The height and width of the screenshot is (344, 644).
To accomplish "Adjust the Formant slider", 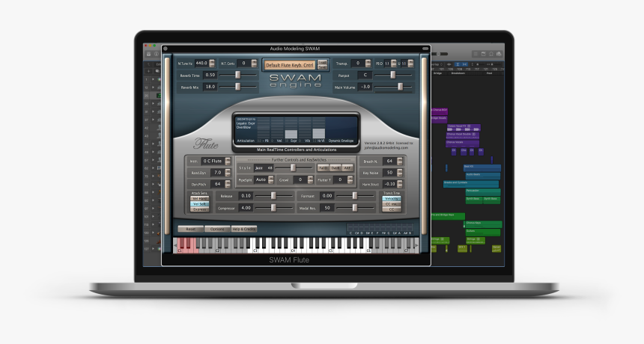I will (x=355, y=196).
